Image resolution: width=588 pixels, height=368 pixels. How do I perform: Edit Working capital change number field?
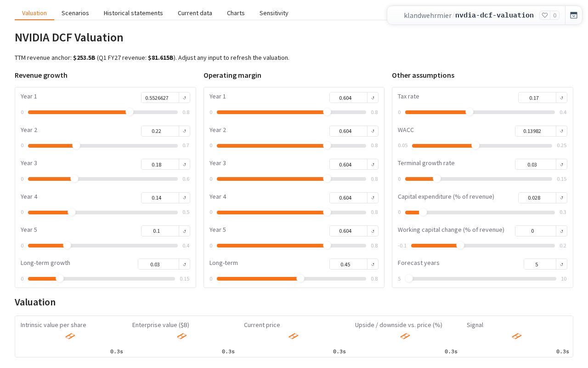[536, 231]
